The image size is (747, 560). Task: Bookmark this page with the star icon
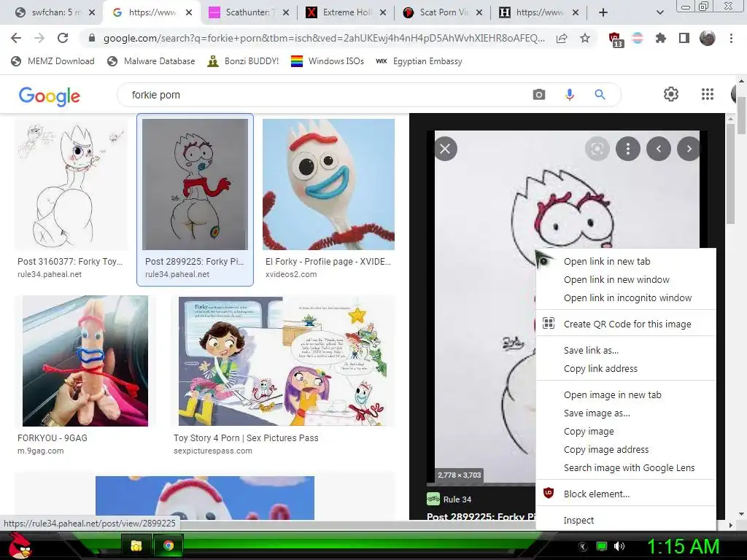coord(585,38)
